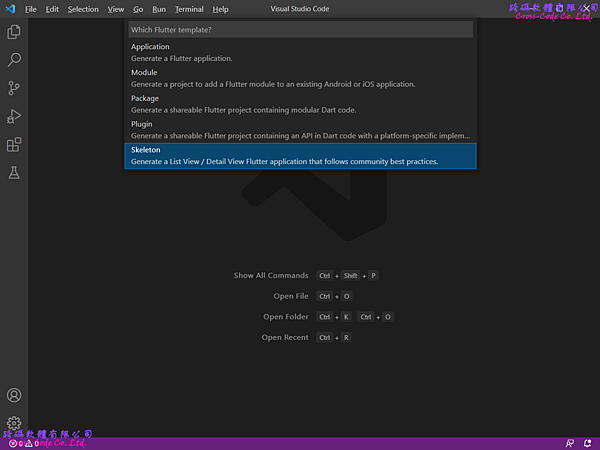Focus the 'Which Flutter template?' input
The image size is (600, 450).
pyautogui.click(x=300, y=29)
